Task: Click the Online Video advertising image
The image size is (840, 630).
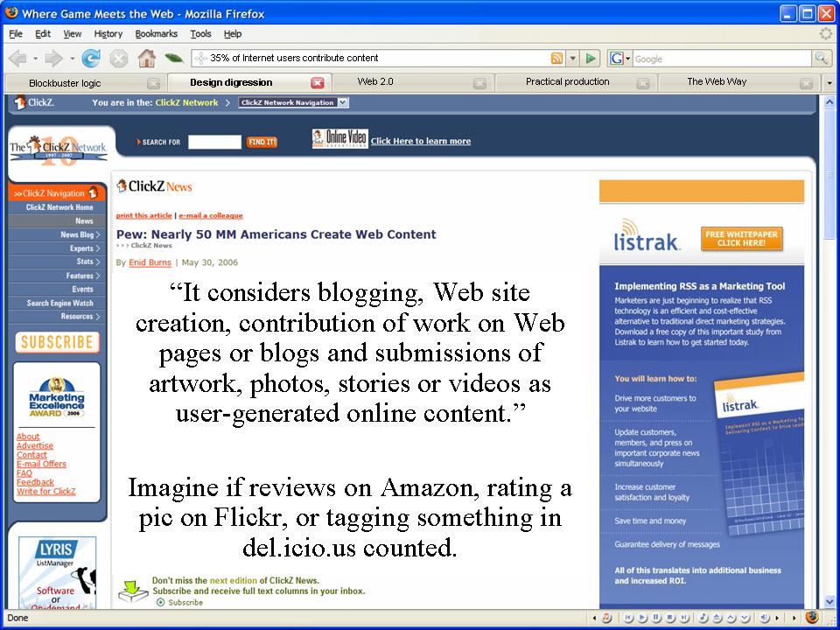Action: (x=340, y=139)
